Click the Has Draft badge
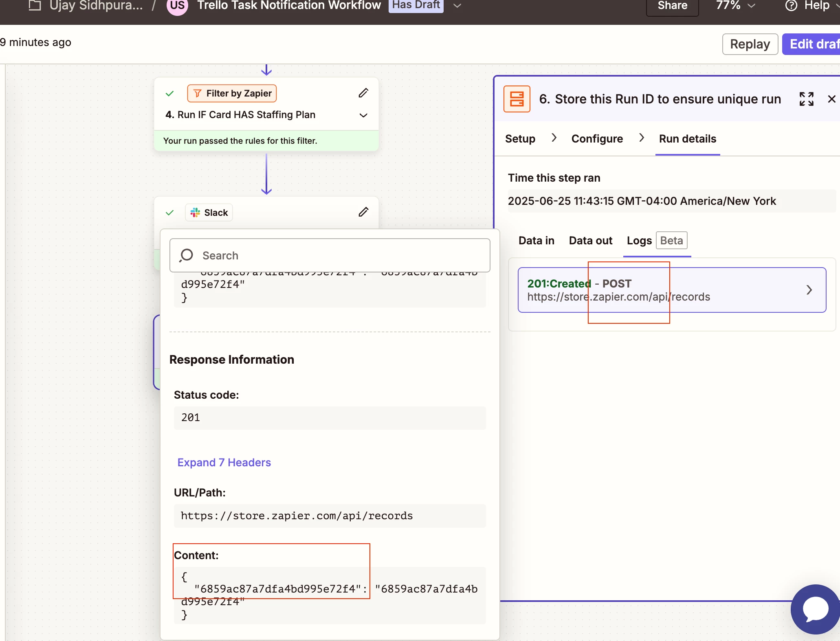Viewport: 840px width, 641px height. tap(416, 5)
